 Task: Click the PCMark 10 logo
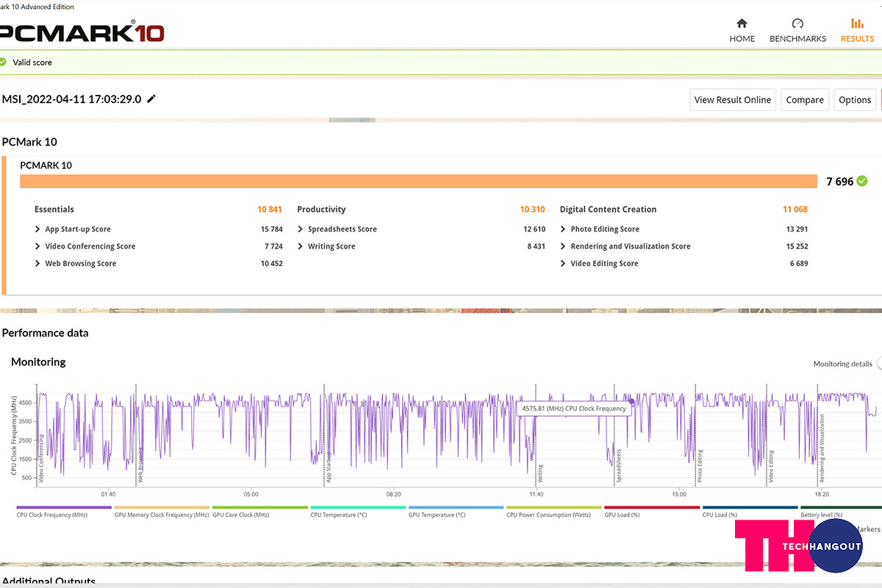tap(82, 32)
